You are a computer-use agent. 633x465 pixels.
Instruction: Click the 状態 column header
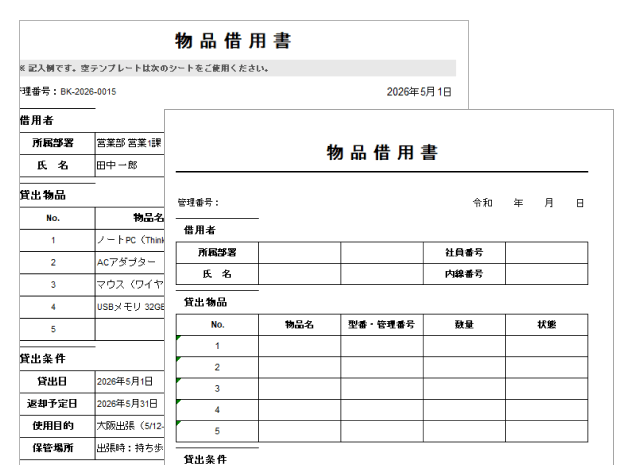(x=547, y=325)
